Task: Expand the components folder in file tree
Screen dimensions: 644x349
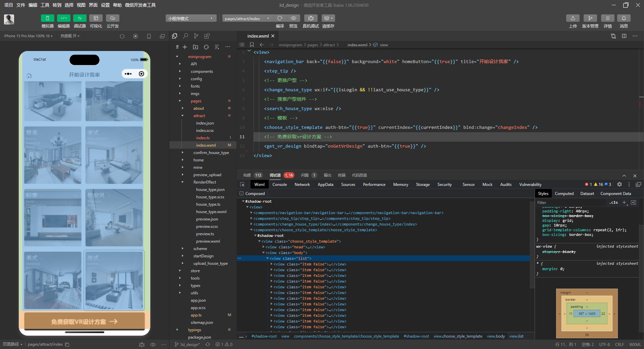Action: point(202,71)
